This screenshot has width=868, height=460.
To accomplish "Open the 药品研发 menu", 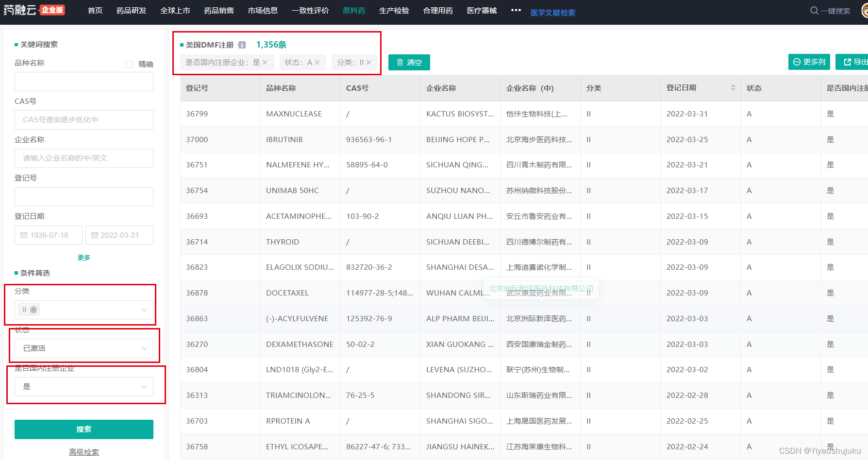I will click(132, 10).
